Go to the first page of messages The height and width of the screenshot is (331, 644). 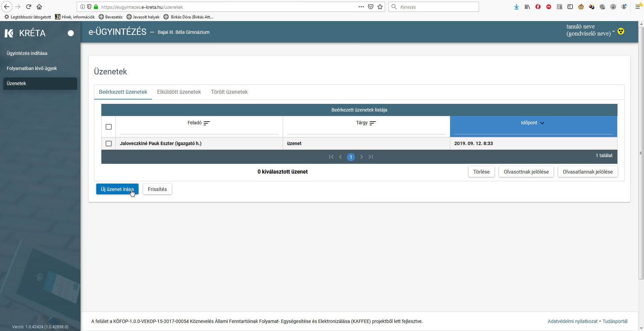click(x=331, y=157)
